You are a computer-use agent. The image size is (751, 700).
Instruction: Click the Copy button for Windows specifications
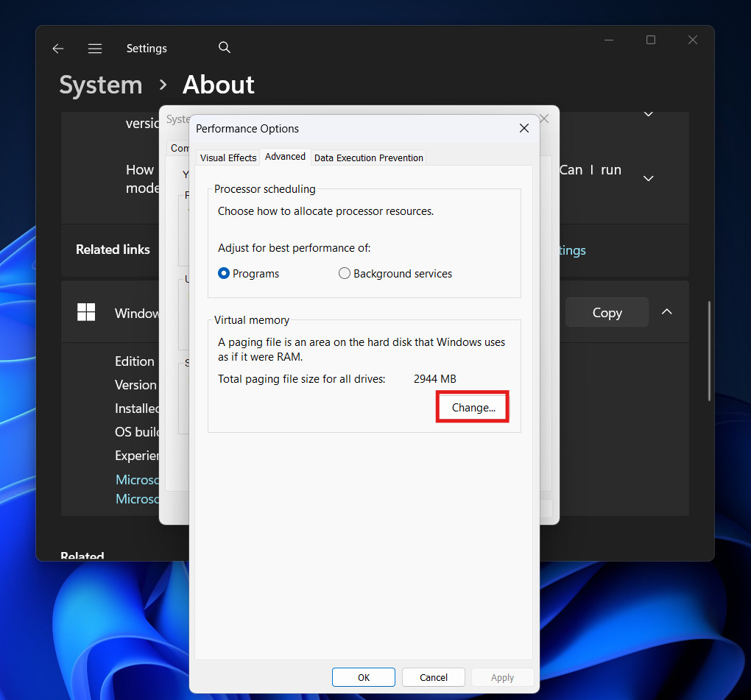(607, 313)
